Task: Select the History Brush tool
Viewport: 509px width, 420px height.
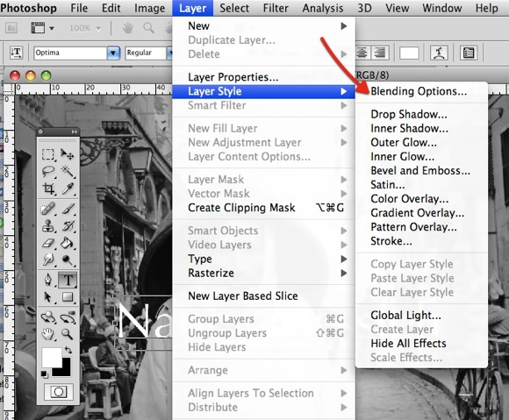Action: tap(68, 225)
